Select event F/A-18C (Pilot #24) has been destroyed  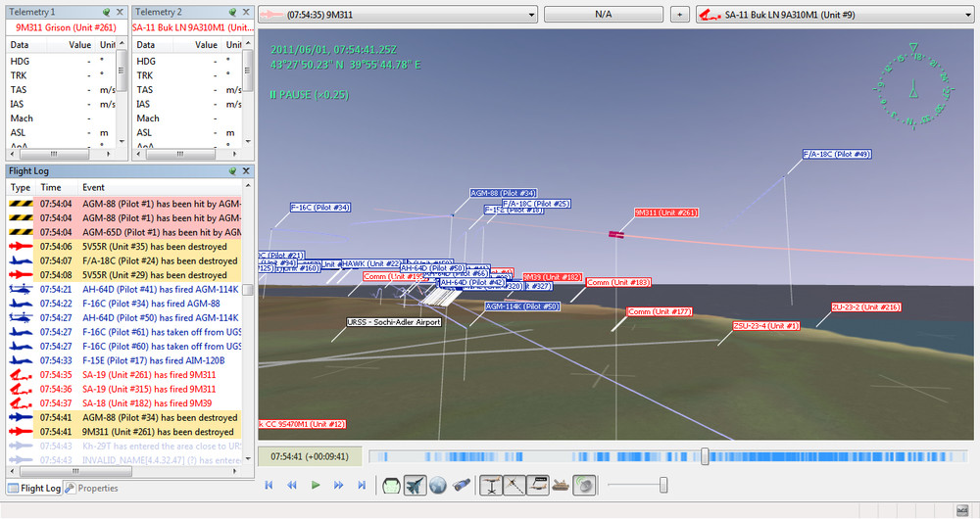coord(124,261)
